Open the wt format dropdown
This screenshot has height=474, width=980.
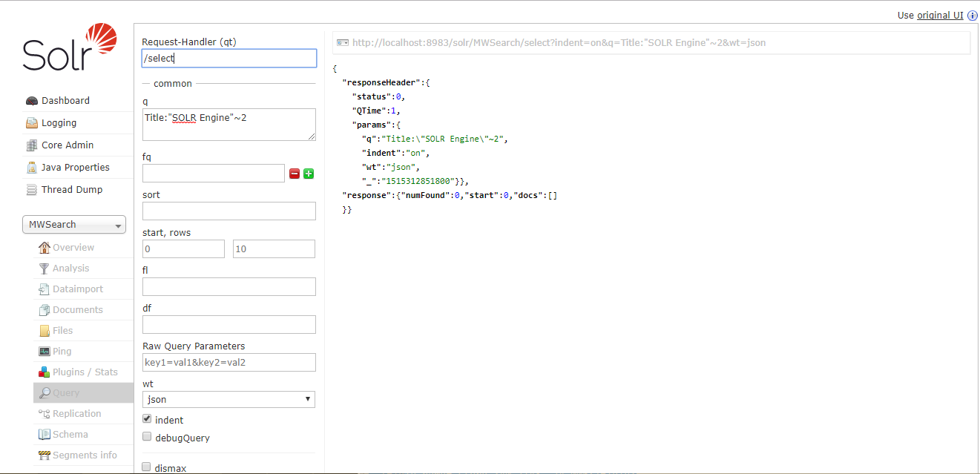click(228, 399)
